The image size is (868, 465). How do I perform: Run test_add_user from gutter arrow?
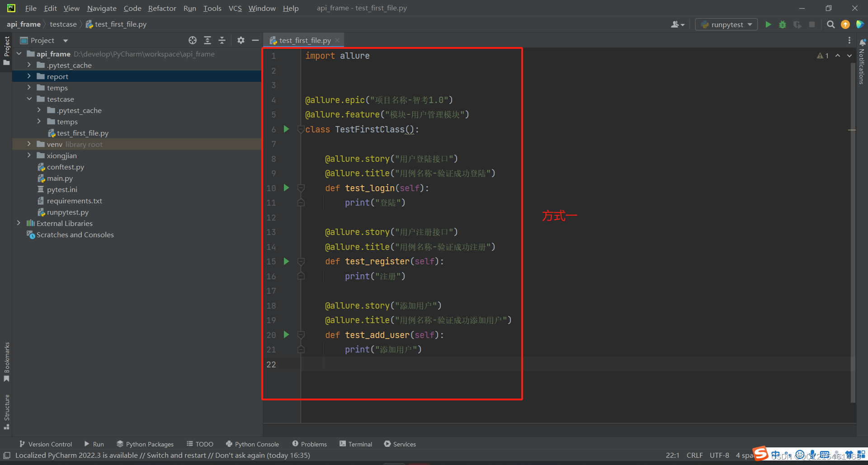pyautogui.click(x=286, y=334)
